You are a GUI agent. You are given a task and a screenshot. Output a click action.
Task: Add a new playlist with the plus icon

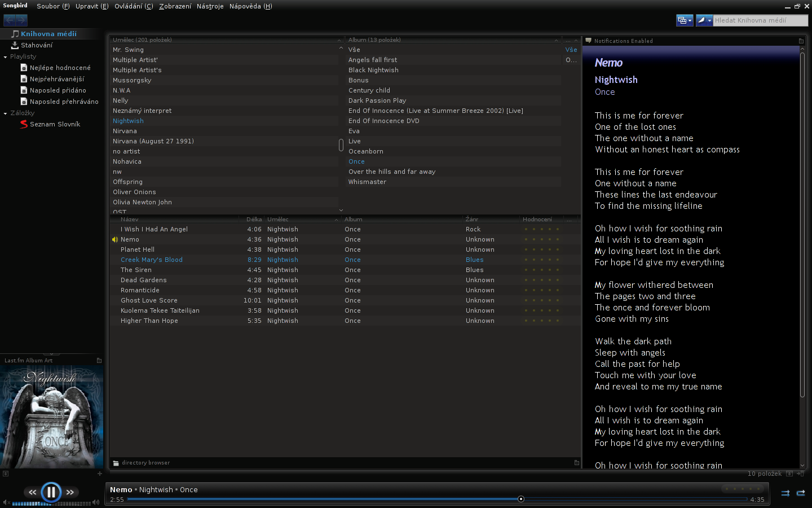[100, 474]
